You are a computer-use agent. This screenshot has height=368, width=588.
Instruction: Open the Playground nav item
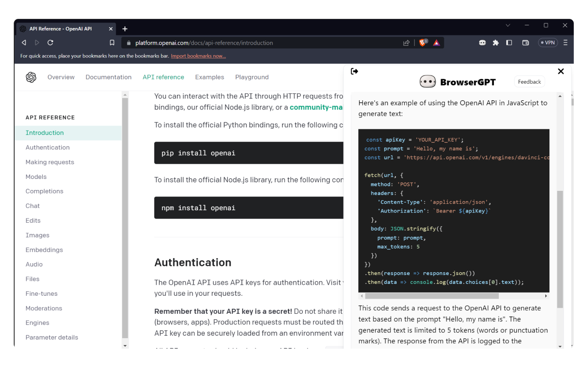[252, 77]
